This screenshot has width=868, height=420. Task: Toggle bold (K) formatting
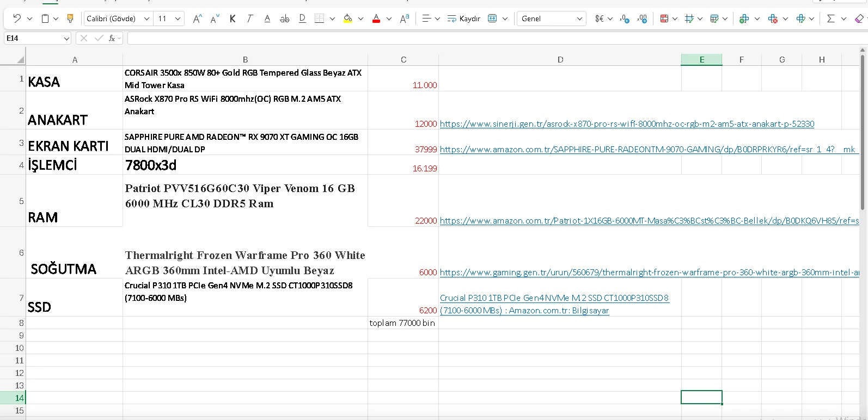(233, 18)
